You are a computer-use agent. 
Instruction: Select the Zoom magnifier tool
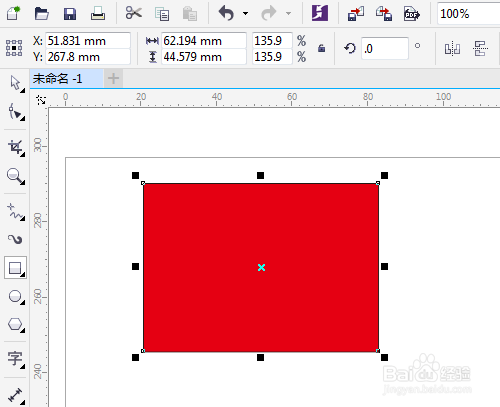coord(15,176)
